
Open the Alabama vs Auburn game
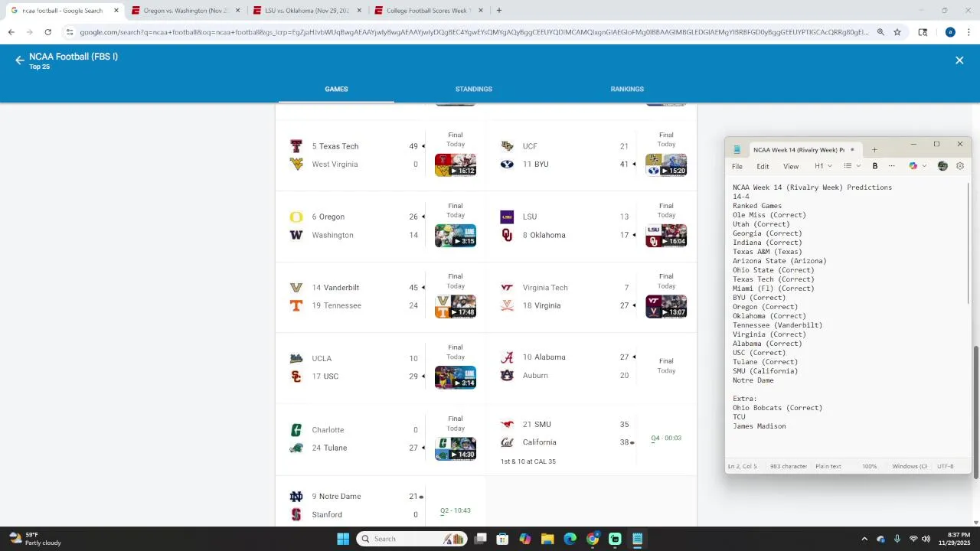(x=592, y=367)
